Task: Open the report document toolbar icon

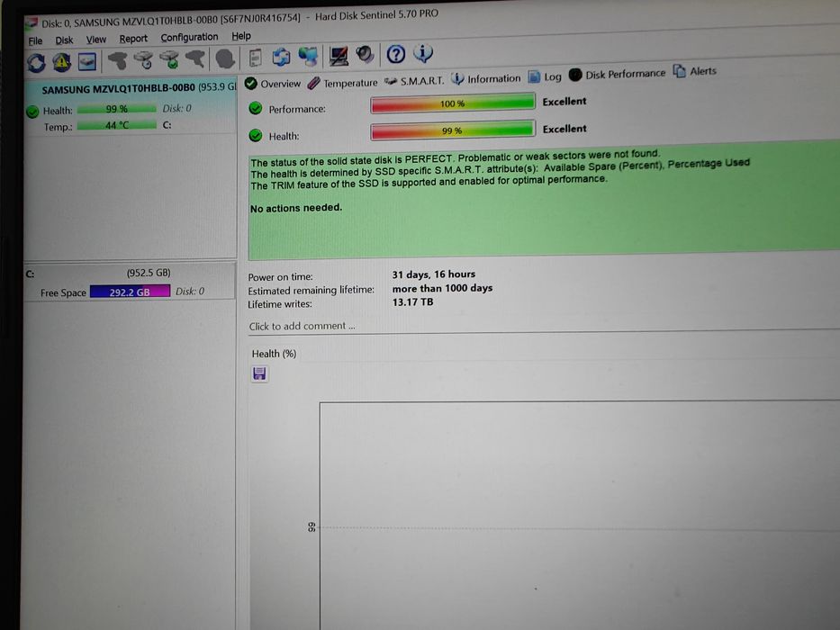Action: click(x=256, y=58)
